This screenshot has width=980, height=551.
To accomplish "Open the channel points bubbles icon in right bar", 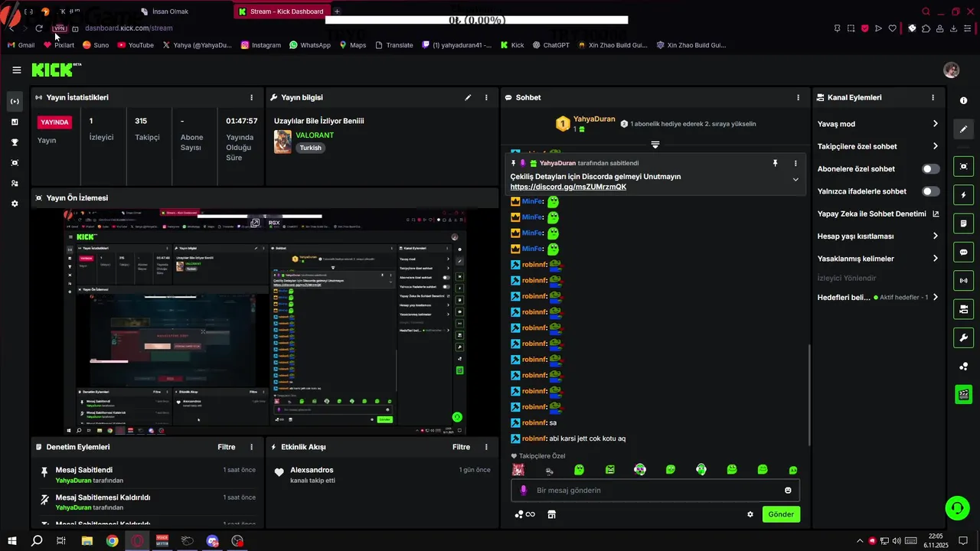I will tap(963, 367).
